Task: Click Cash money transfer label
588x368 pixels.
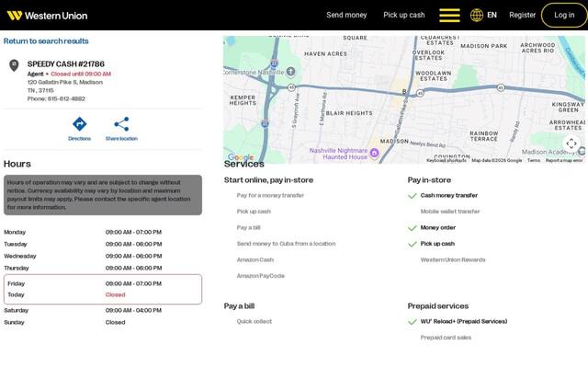Action: click(449, 195)
